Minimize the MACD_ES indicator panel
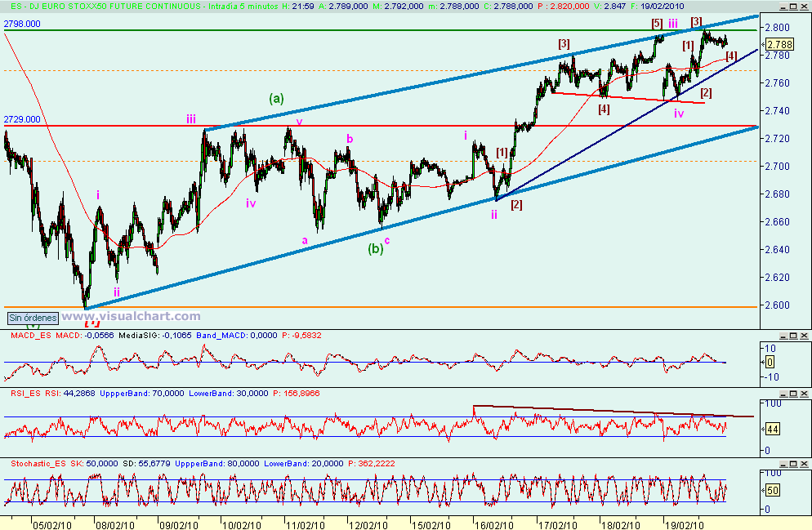This screenshot has width=812, height=530. point(783,336)
